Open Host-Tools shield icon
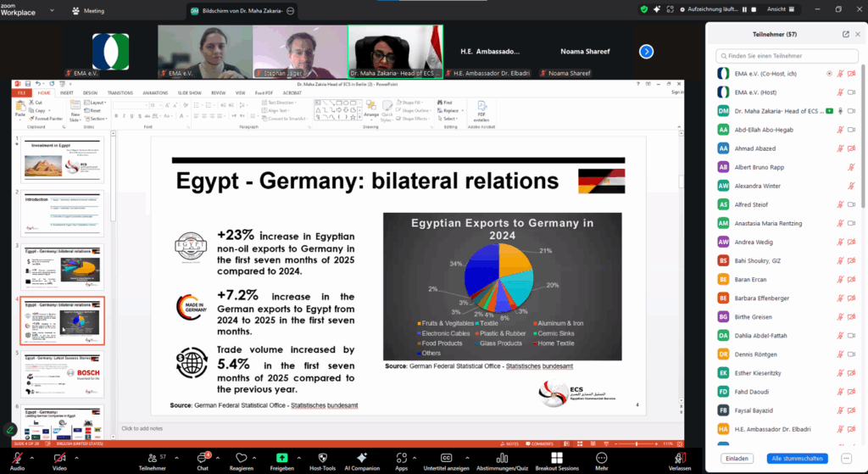The image size is (868, 474). pyautogui.click(x=322, y=458)
